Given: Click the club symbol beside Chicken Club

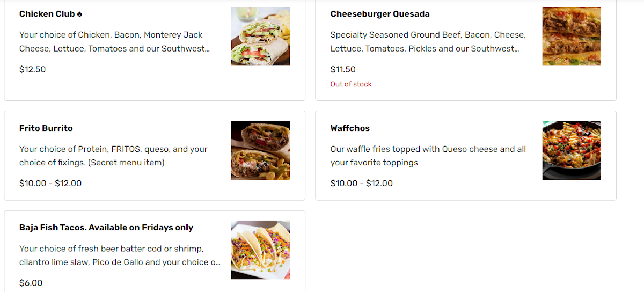Looking at the screenshot, I should [79, 14].
